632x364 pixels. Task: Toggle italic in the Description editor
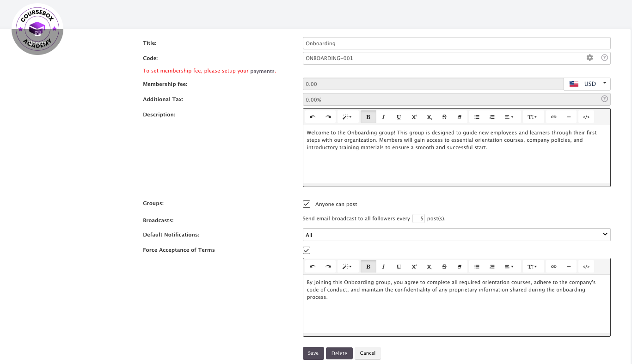point(383,117)
